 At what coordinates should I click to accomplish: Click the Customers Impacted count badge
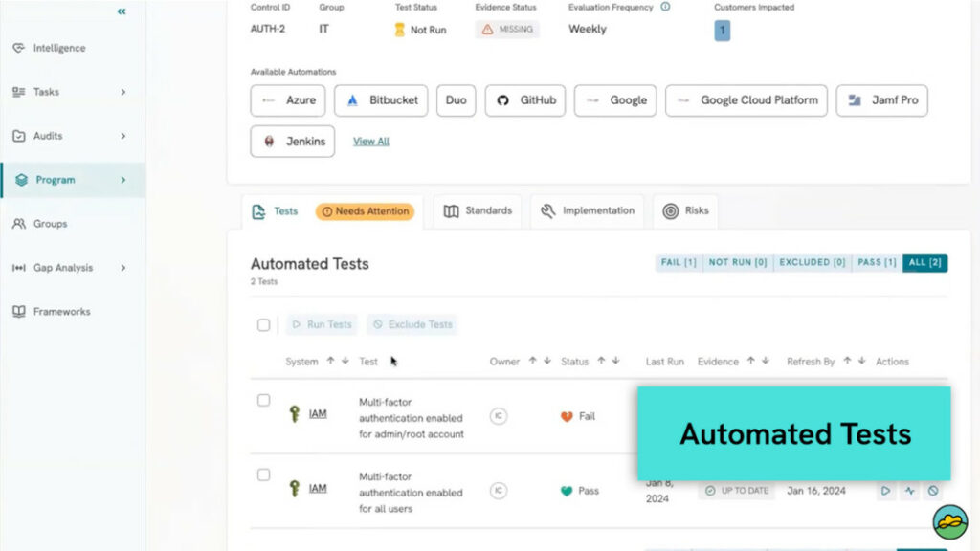(x=722, y=30)
